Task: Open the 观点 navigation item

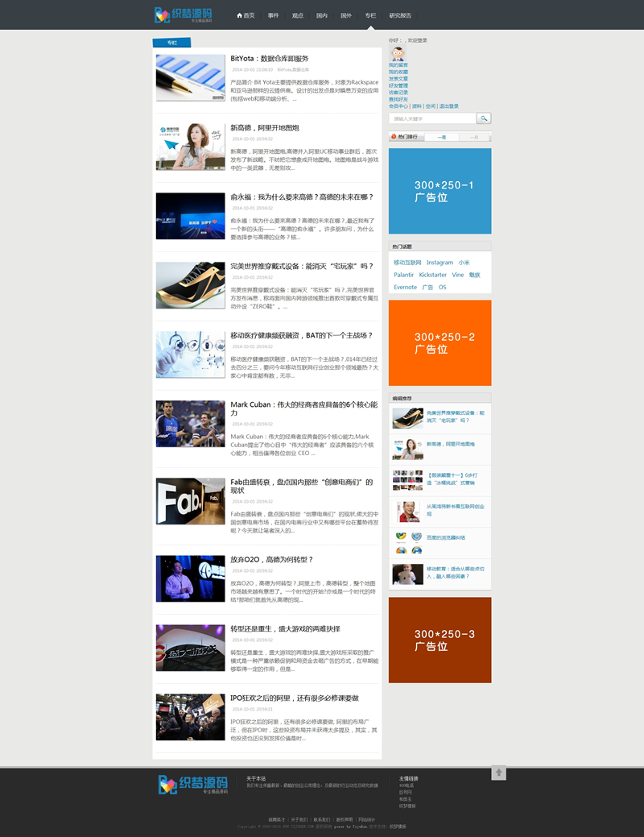Action: pyautogui.click(x=298, y=15)
